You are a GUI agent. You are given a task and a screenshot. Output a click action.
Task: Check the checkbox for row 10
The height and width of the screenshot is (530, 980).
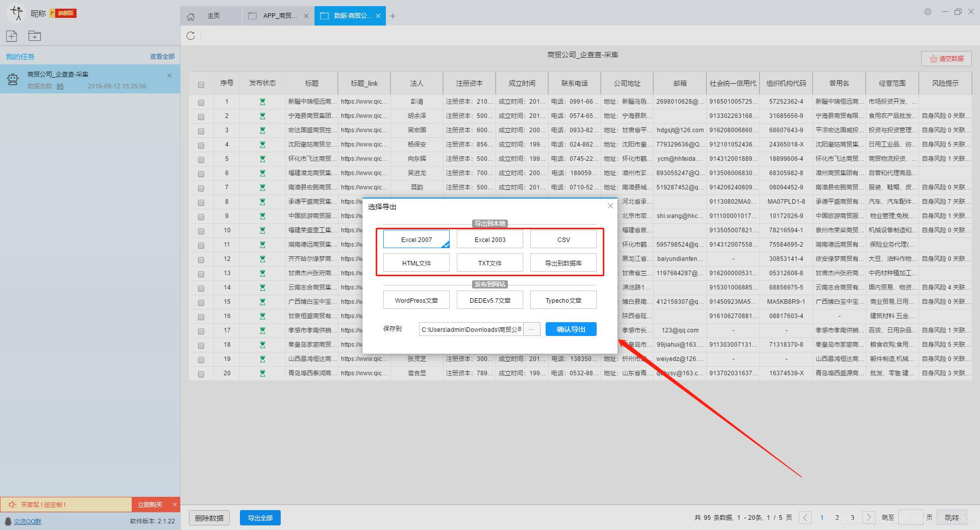click(x=201, y=231)
